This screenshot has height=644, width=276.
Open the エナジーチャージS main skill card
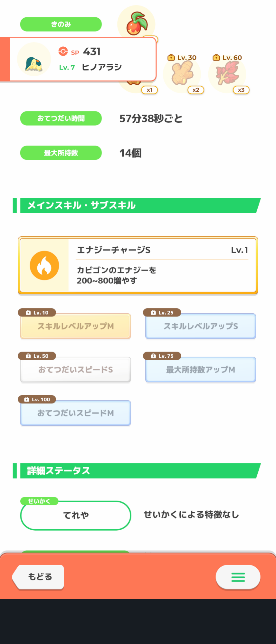[162, 265]
